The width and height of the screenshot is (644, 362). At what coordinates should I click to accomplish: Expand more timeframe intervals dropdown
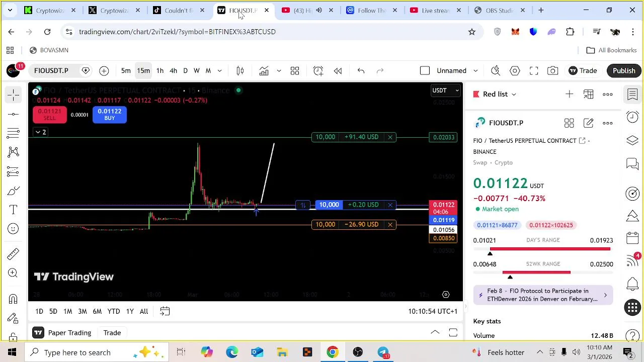[219, 71]
